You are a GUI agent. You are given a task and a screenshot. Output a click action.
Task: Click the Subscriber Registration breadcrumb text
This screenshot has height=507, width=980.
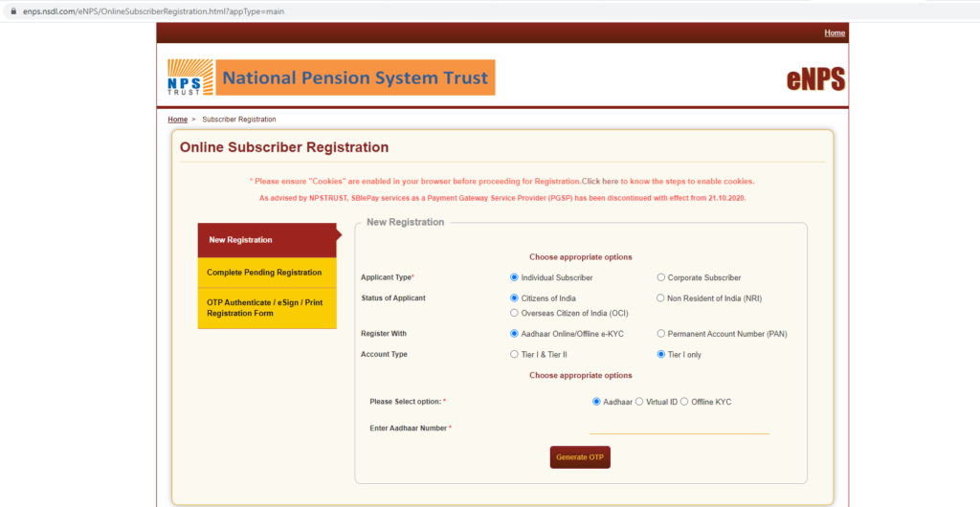click(x=238, y=120)
